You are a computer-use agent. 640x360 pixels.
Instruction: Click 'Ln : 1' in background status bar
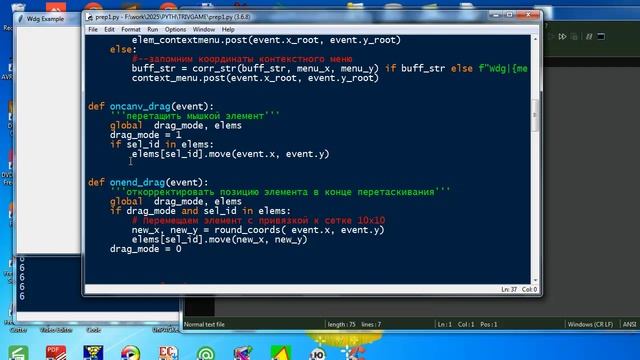coord(444,324)
